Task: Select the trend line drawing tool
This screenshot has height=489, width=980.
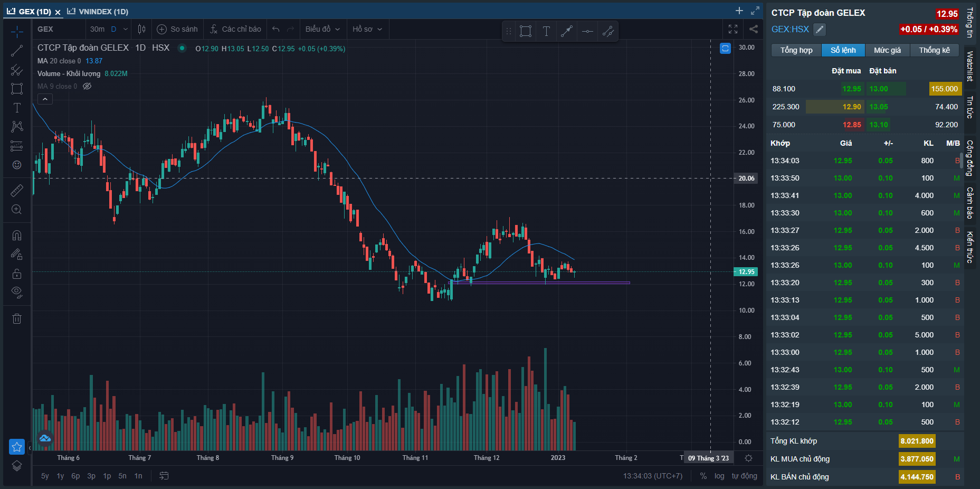Action: (x=17, y=51)
